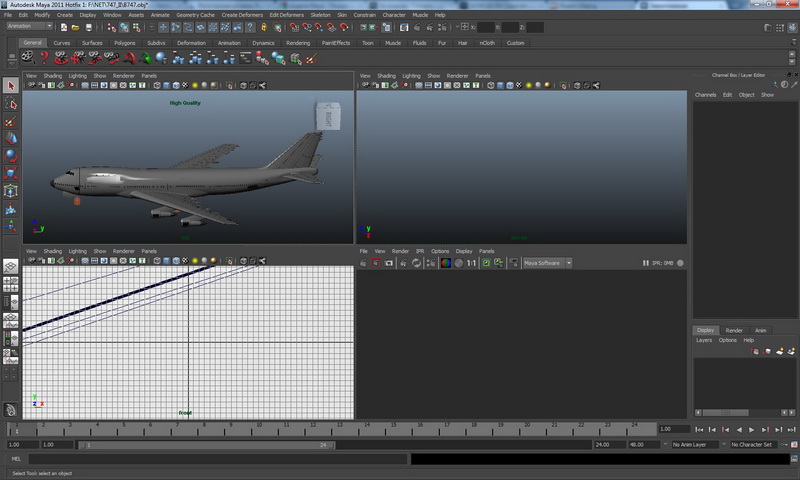
Task: Click the red question mark shelf icon
Action: click(44, 58)
